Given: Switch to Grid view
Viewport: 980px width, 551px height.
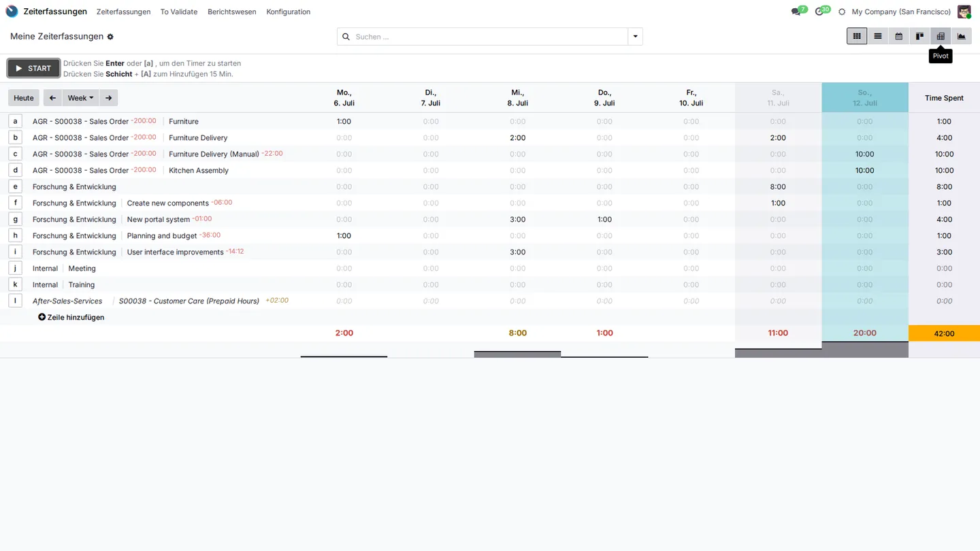Looking at the screenshot, I should pyautogui.click(x=857, y=36).
